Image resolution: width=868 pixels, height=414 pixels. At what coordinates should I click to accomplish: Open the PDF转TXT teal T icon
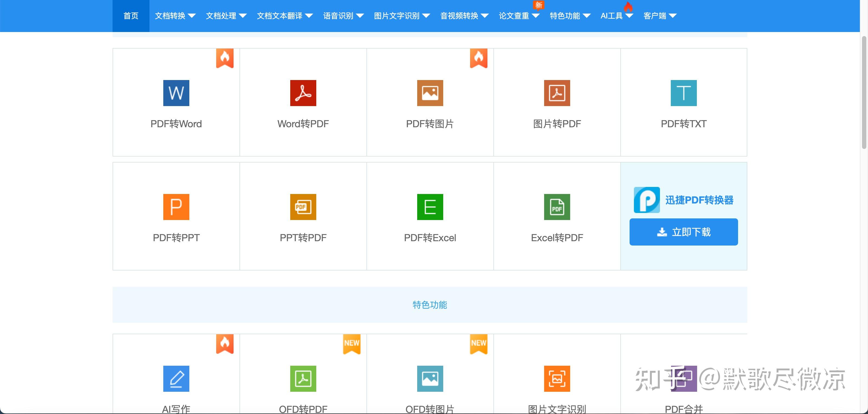point(683,93)
